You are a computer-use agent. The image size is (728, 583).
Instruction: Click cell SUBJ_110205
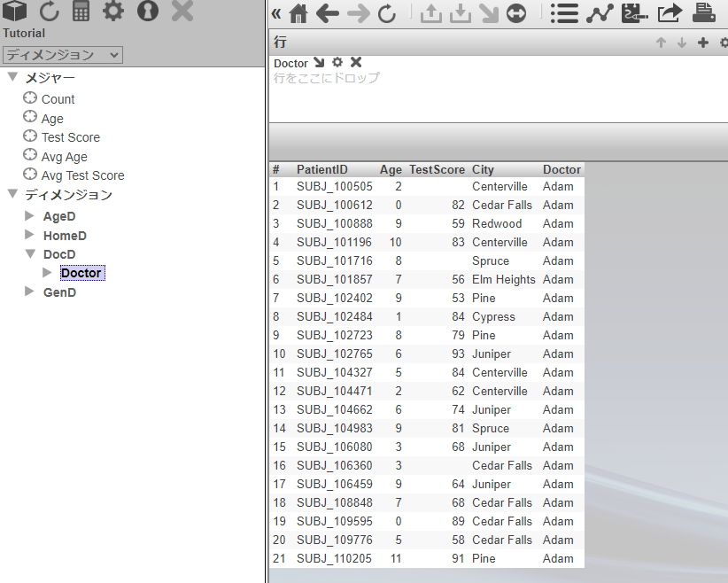point(334,558)
